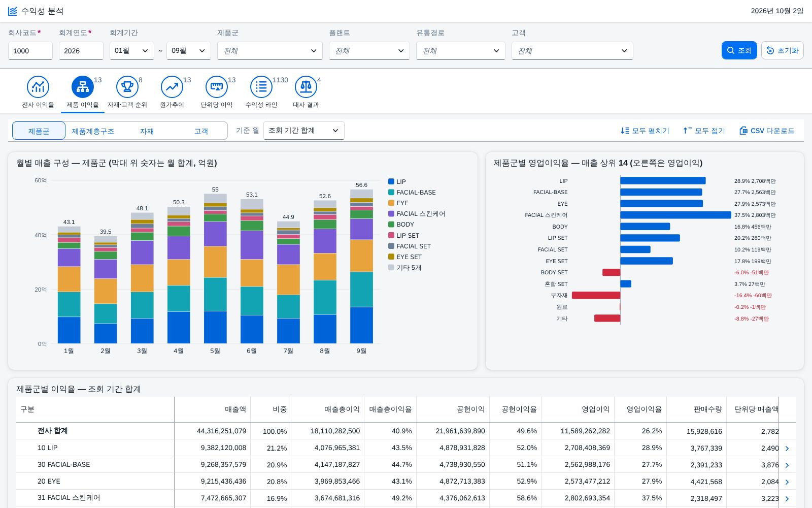Screen dimensions: 812x508
Task: Toggle the FACIAL-BASE legend swatch
Action: tap(391, 192)
